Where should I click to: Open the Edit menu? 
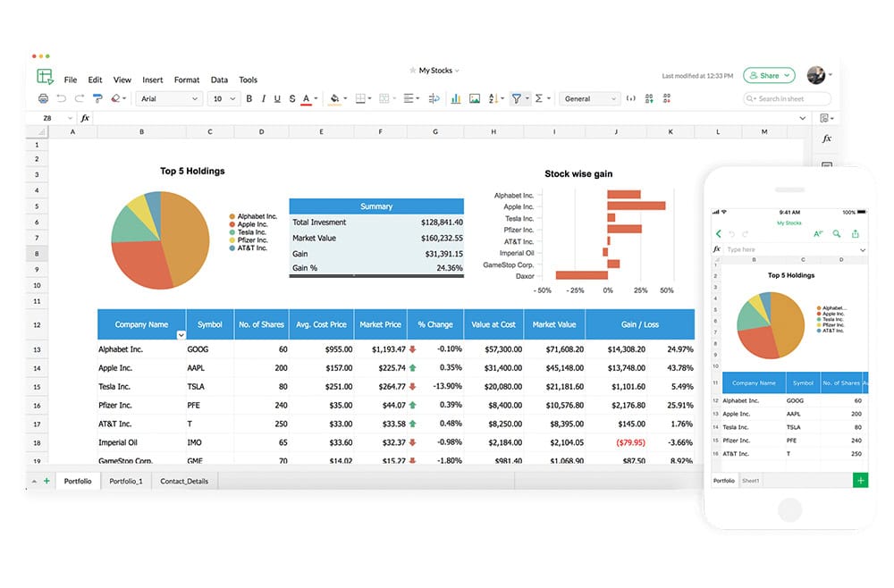point(96,80)
